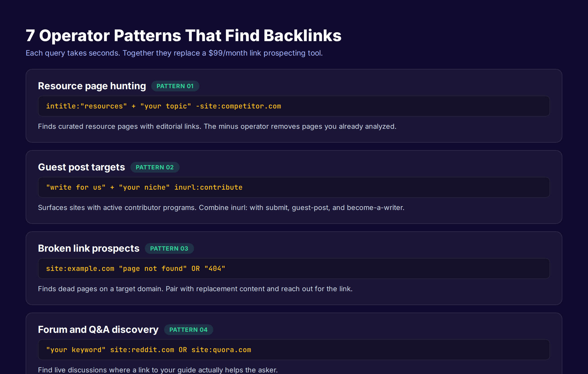Click the '7 Operator Patterns That Find Backlinks' heading

click(x=183, y=36)
